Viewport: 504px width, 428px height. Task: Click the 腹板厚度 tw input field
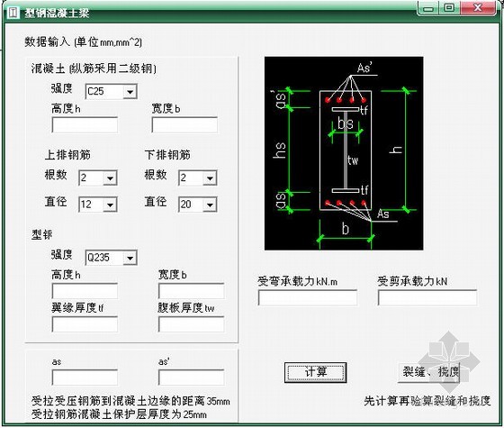click(191, 324)
